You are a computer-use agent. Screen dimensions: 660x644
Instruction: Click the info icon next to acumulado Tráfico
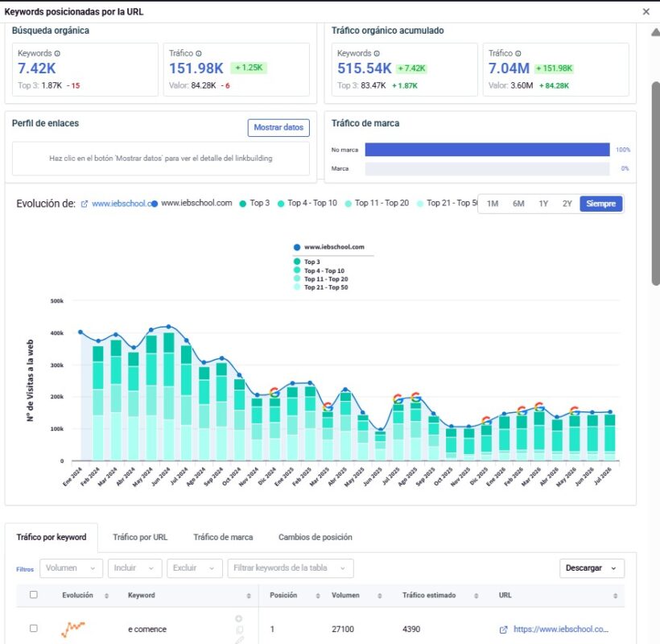click(x=518, y=53)
